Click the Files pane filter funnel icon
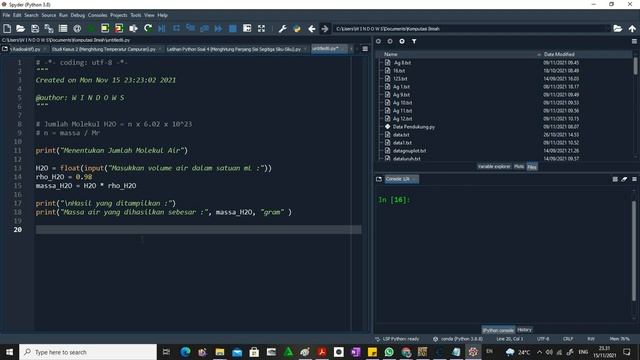Viewport: 640px width, 360px height. [x=414, y=41]
